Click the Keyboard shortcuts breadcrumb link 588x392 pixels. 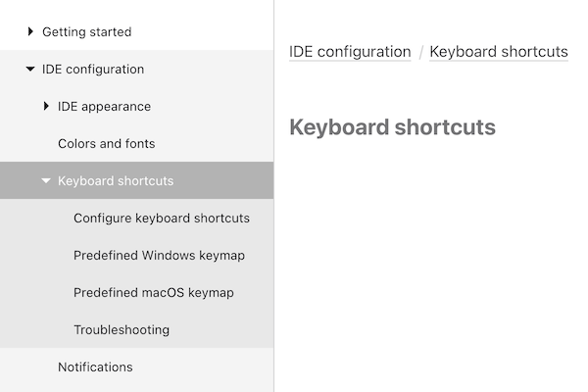[x=499, y=52]
